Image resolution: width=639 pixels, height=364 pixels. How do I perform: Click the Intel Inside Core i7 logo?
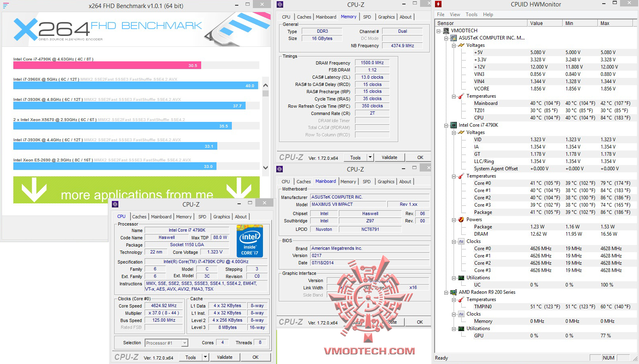tap(250, 241)
